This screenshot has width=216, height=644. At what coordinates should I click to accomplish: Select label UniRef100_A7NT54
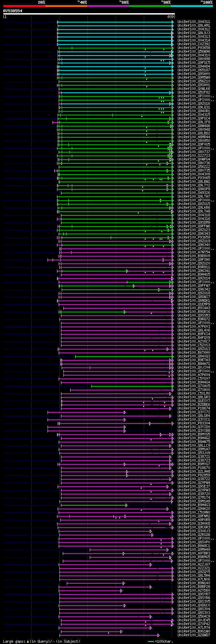(x=194, y=252)
